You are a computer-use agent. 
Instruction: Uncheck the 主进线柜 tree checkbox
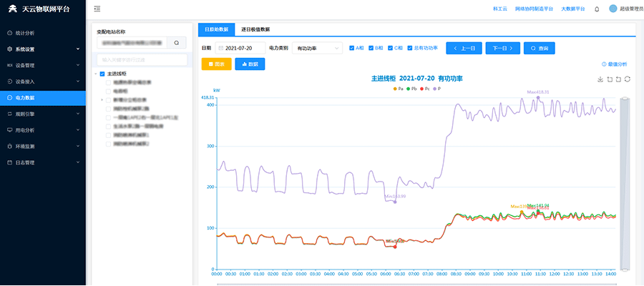102,74
